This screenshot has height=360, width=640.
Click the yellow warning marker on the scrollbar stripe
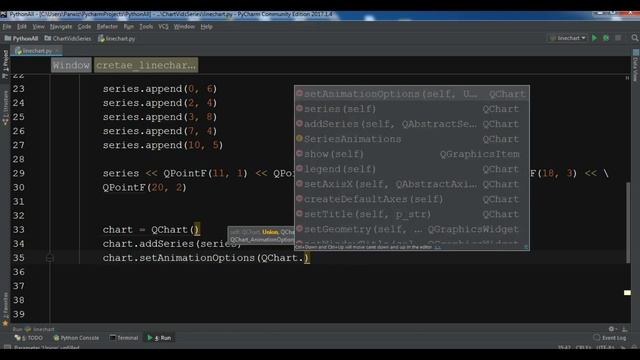pos(627,293)
